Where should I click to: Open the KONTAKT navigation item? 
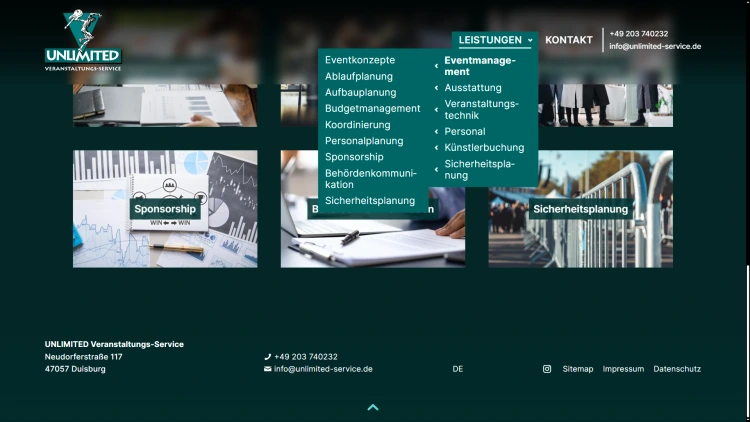point(568,40)
